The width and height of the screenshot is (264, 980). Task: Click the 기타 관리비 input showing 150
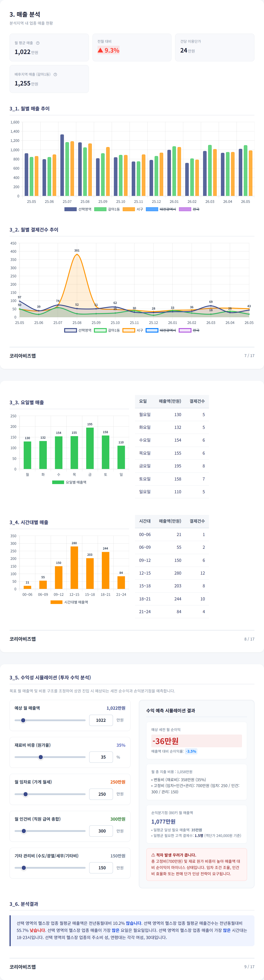[101, 868]
